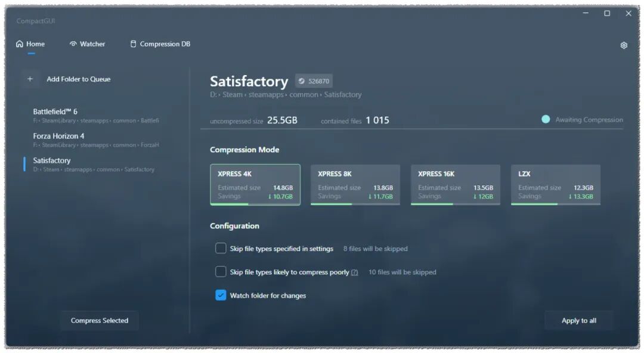Select XPRESS 8K compression mode
644x353 pixels.
[x=355, y=184]
